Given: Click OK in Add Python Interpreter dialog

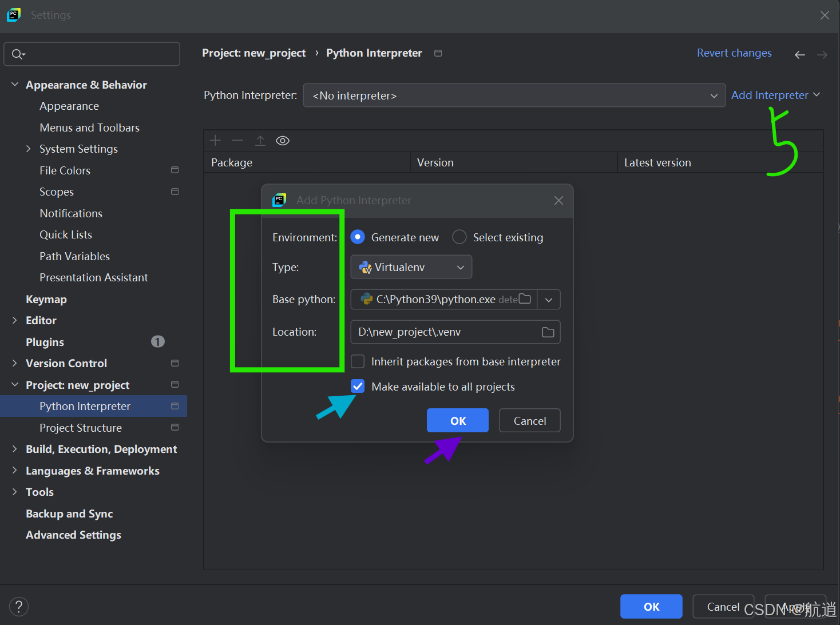Looking at the screenshot, I should (x=458, y=420).
